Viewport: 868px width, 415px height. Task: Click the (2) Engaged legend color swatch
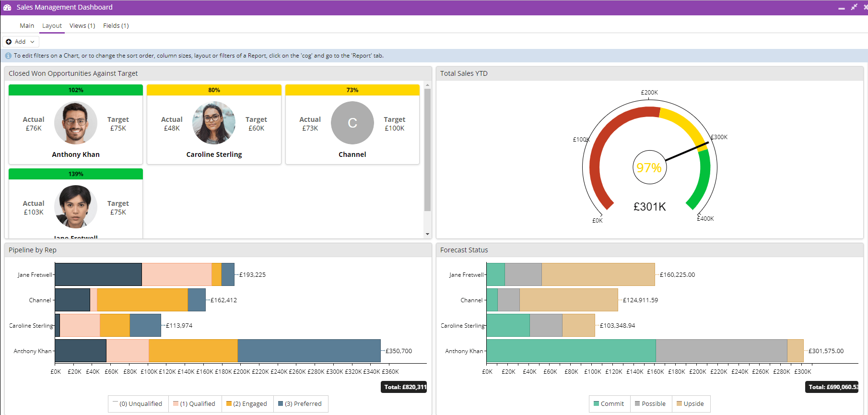point(229,403)
